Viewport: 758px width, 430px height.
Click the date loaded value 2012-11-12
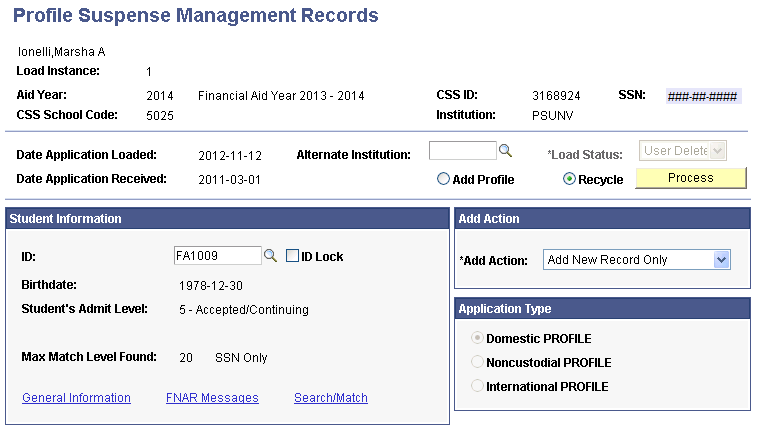click(x=230, y=156)
